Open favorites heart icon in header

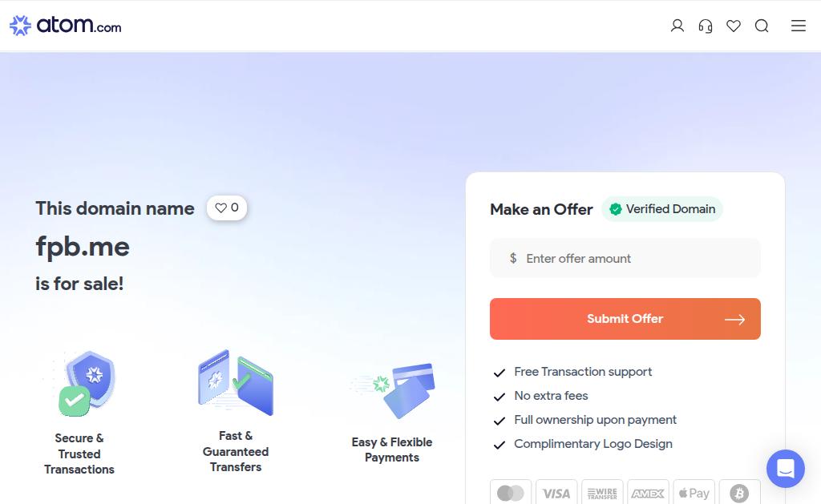(734, 26)
